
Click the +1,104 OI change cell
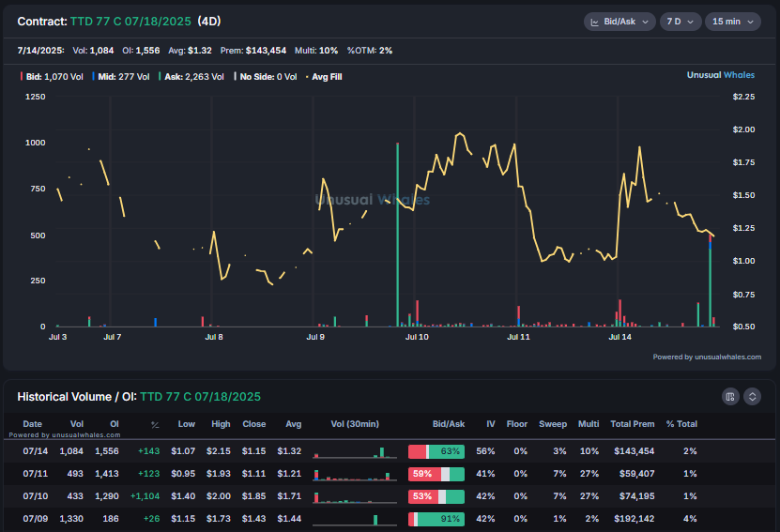(145, 495)
